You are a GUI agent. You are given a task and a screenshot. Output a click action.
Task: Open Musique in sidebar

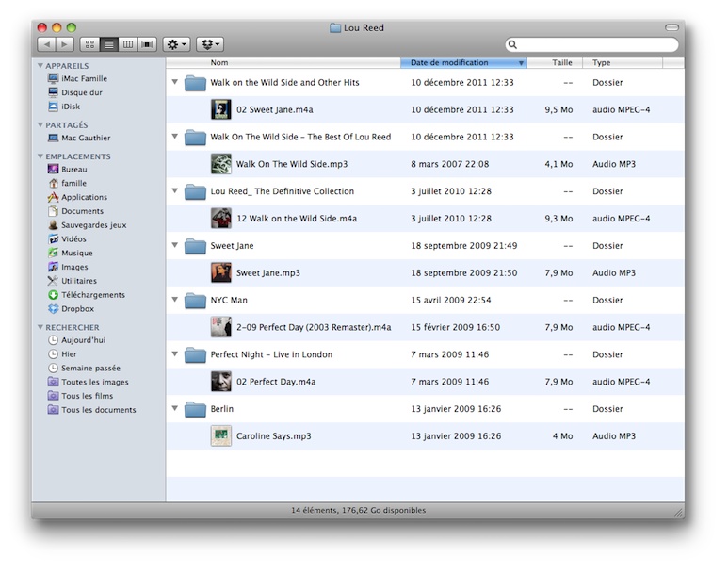[71, 253]
